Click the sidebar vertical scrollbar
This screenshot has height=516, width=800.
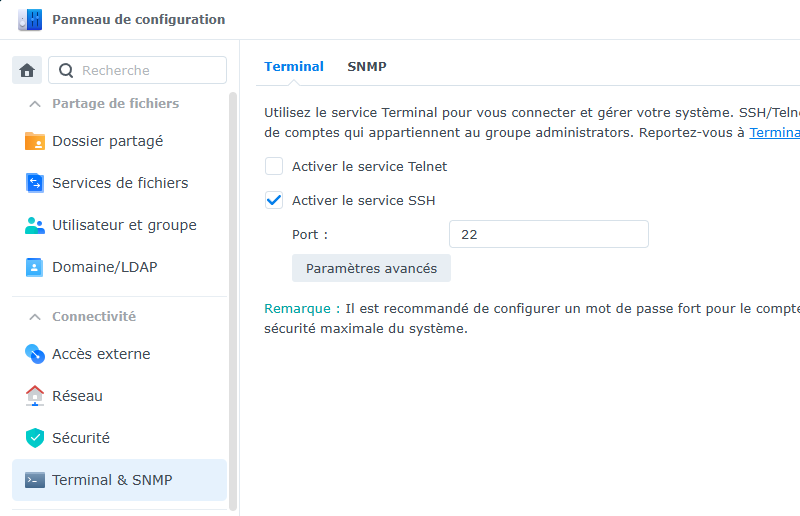click(233, 300)
